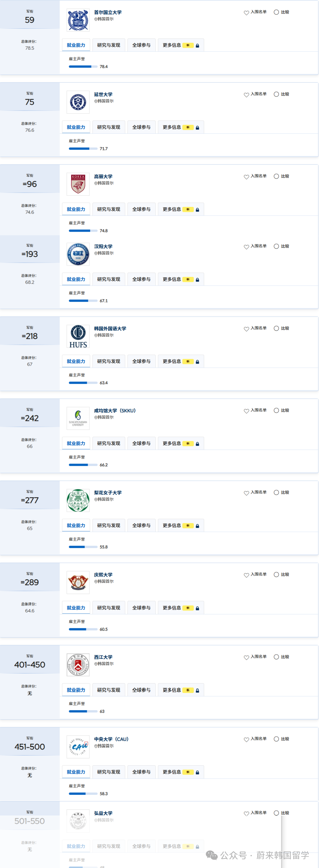The height and width of the screenshot is (868, 319).
Task: Click the HUFS logo
Action: coord(78,336)
